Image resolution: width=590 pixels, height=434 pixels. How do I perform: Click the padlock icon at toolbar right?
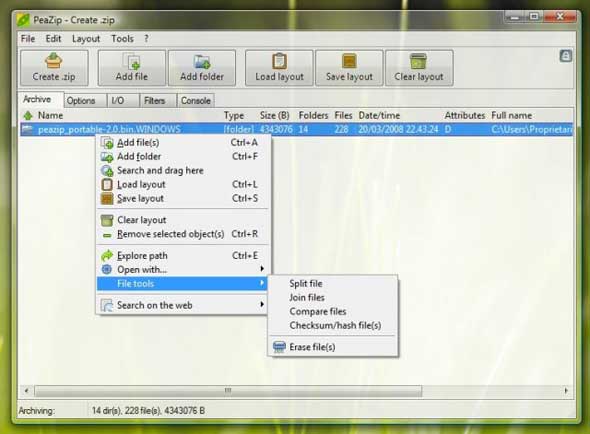tap(566, 56)
